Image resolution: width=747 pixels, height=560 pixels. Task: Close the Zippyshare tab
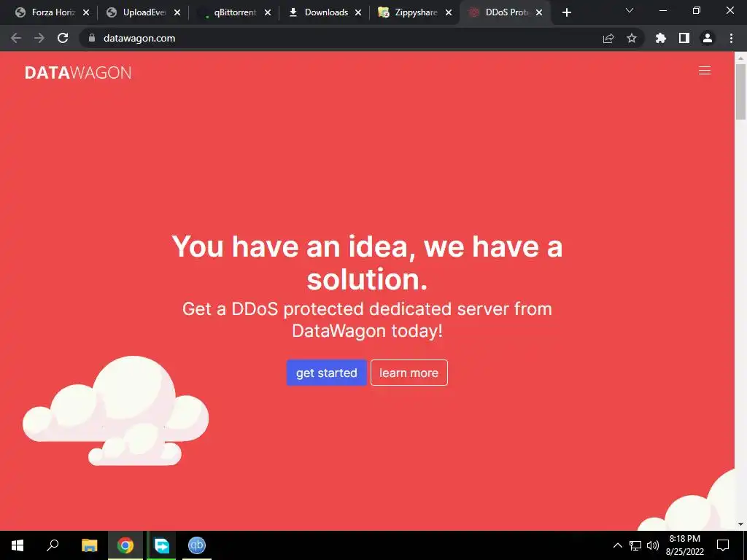(449, 13)
